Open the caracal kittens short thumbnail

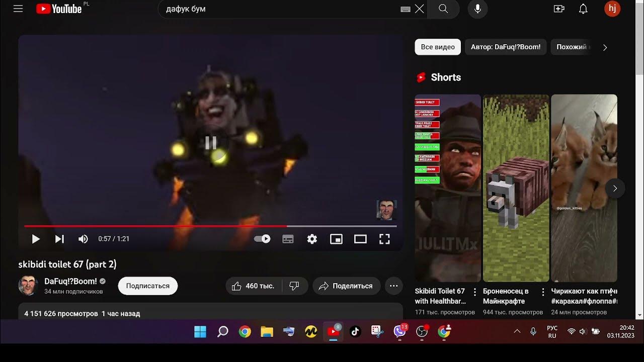[584, 188]
